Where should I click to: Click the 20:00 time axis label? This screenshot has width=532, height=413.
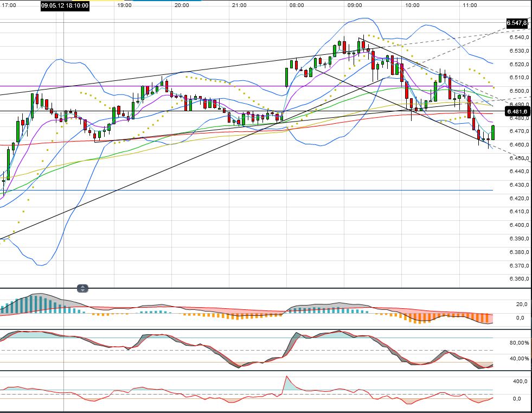182,5
